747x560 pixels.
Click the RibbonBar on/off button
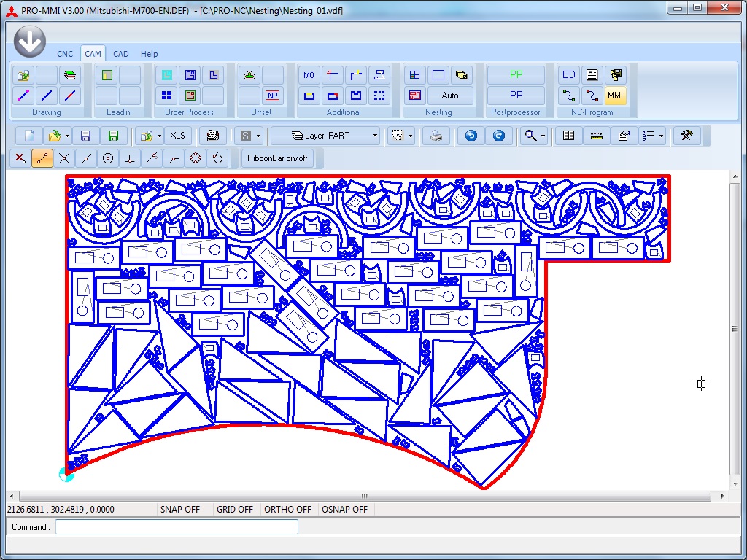[x=277, y=158]
